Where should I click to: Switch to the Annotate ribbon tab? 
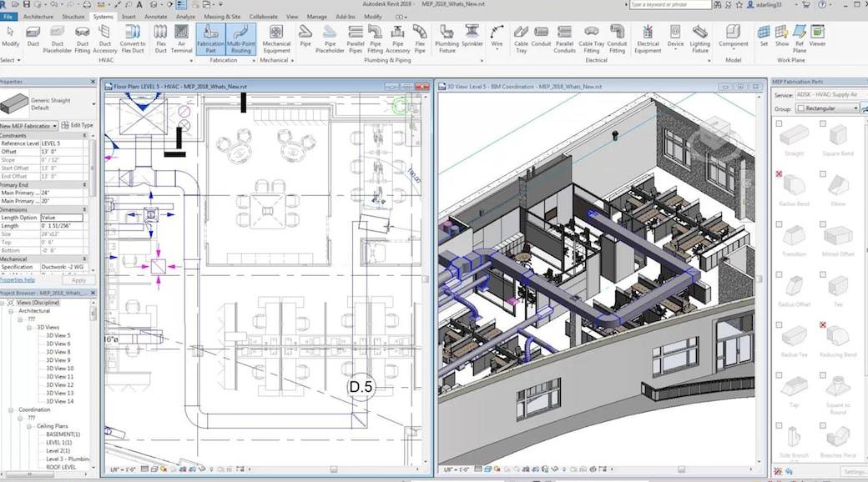click(x=155, y=17)
